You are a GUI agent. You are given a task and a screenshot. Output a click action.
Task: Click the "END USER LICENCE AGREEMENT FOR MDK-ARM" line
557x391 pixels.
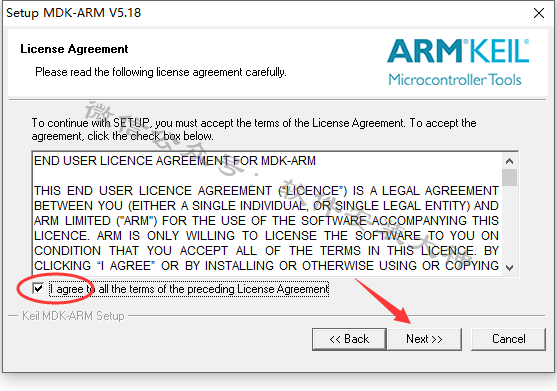tap(175, 161)
